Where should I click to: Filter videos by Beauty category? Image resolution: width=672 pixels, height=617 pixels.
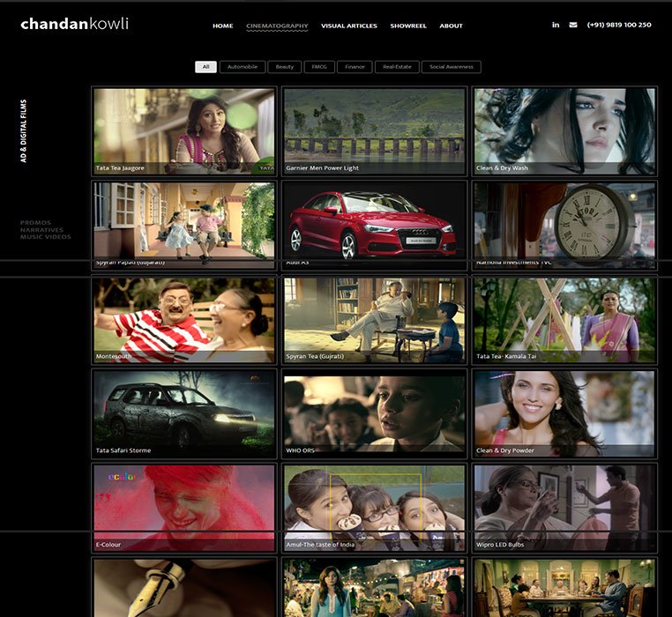284,67
